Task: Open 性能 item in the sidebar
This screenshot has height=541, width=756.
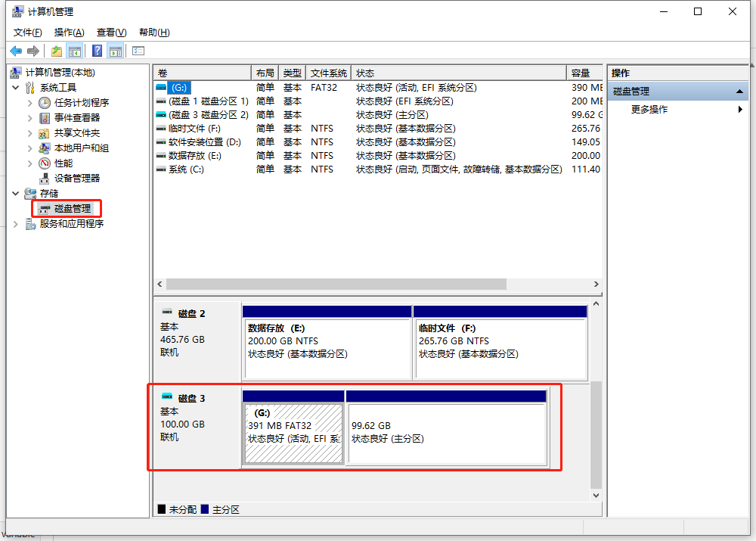Action: [64, 163]
